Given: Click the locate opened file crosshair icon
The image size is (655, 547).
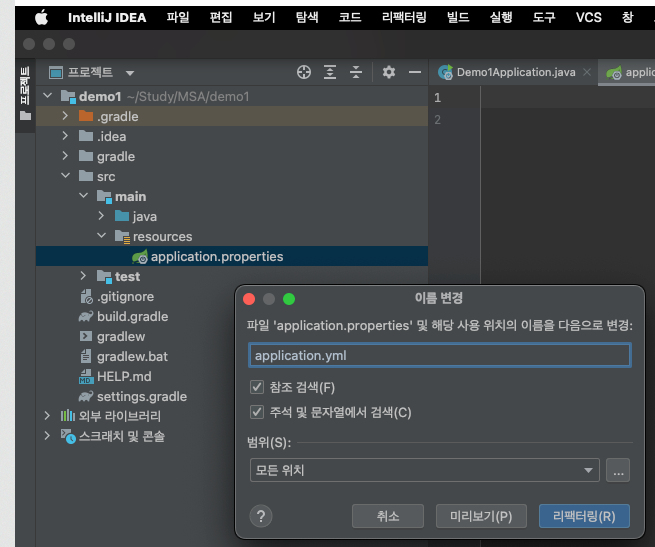Looking at the screenshot, I should pos(304,72).
